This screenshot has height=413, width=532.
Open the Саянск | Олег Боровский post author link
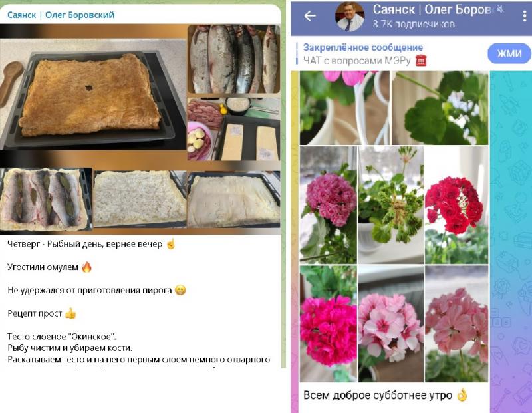(x=61, y=15)
